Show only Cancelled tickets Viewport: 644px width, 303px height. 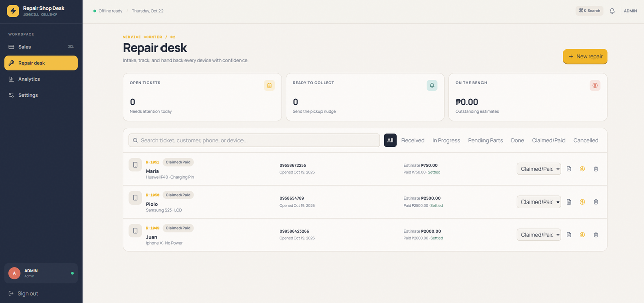(586, 140)
